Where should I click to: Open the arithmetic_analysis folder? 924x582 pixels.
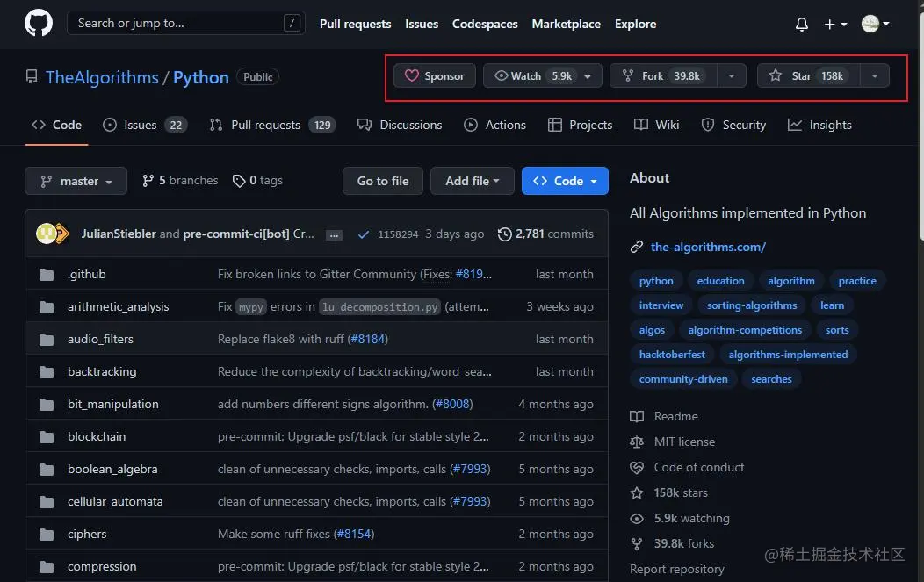(x=118, y=307)
